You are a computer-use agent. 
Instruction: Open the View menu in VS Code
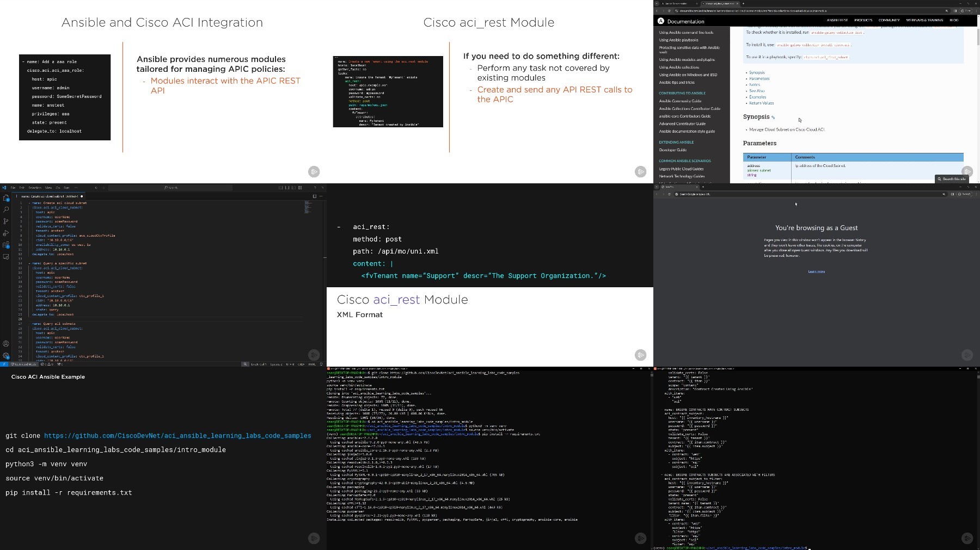[48, 188]
